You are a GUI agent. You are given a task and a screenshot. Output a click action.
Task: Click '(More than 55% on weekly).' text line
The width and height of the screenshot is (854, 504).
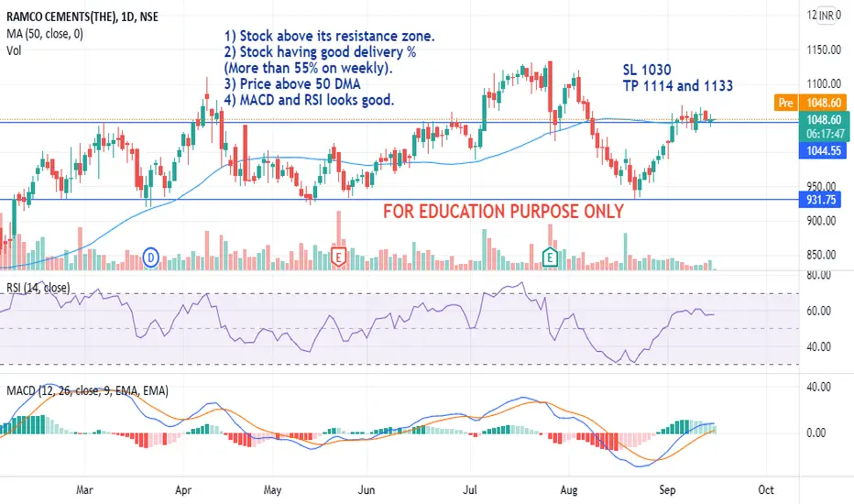(x=308, y=68)
